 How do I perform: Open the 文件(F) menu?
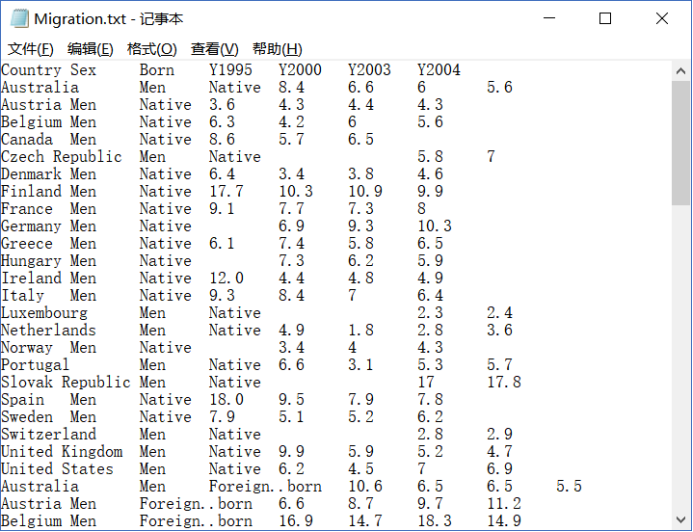click(x=30, y=49)
